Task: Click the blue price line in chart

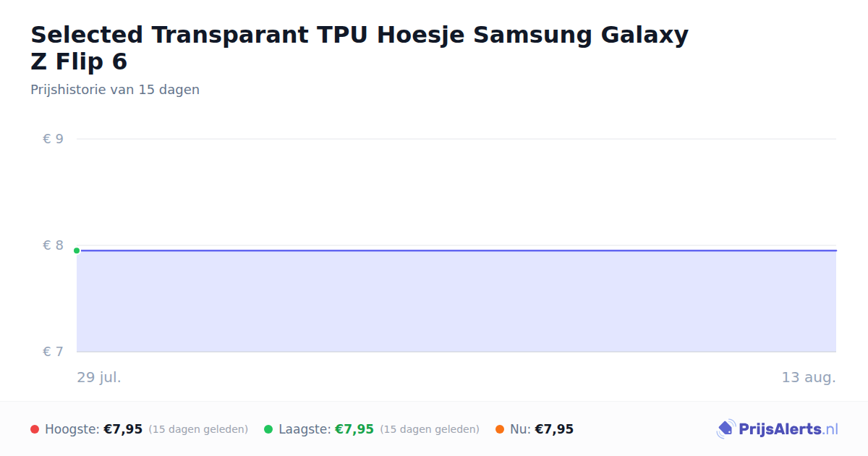Action: (x=456, y=250)
